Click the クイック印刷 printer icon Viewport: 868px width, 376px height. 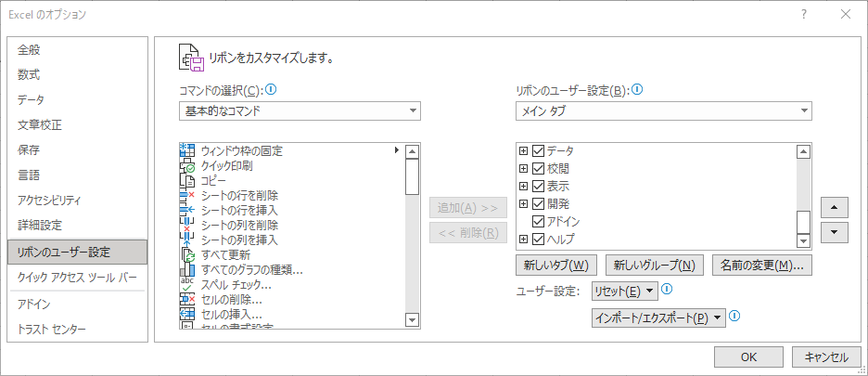click(187, 165)
